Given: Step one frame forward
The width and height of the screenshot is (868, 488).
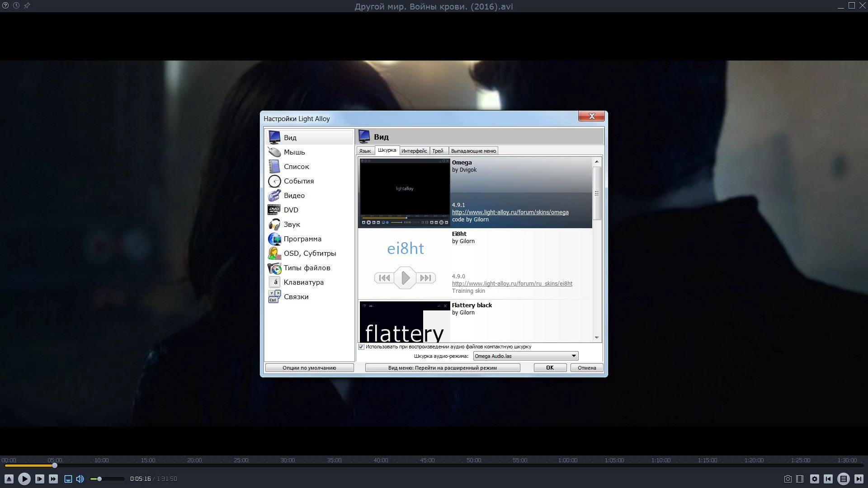Looking at the screenshot, I should tap(40, 479).
